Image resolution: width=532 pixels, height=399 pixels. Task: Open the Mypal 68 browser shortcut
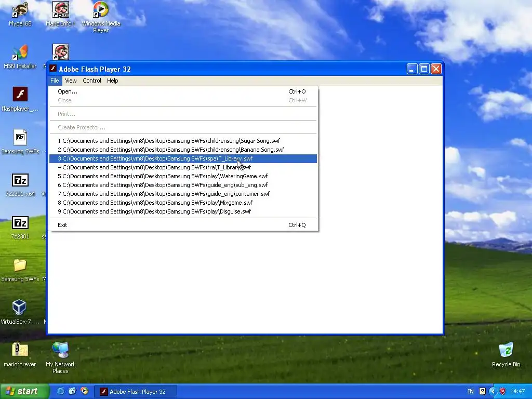click(x=20, y=14)
